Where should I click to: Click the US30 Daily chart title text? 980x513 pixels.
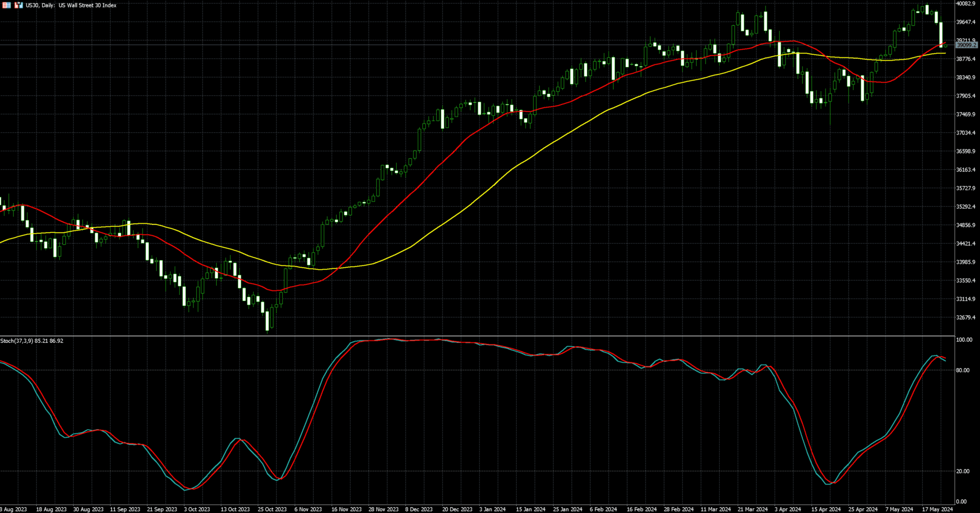pos(71,5)
